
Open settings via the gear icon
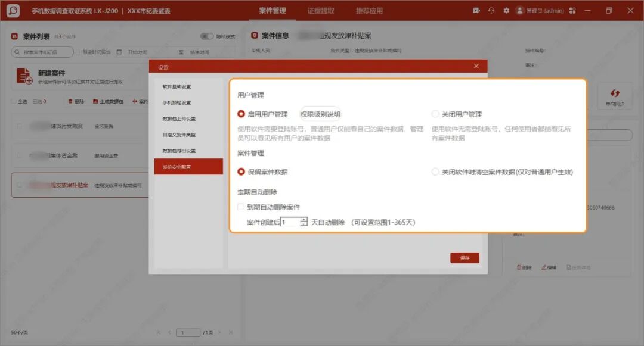pyautogui.click(x=506, y=10)
